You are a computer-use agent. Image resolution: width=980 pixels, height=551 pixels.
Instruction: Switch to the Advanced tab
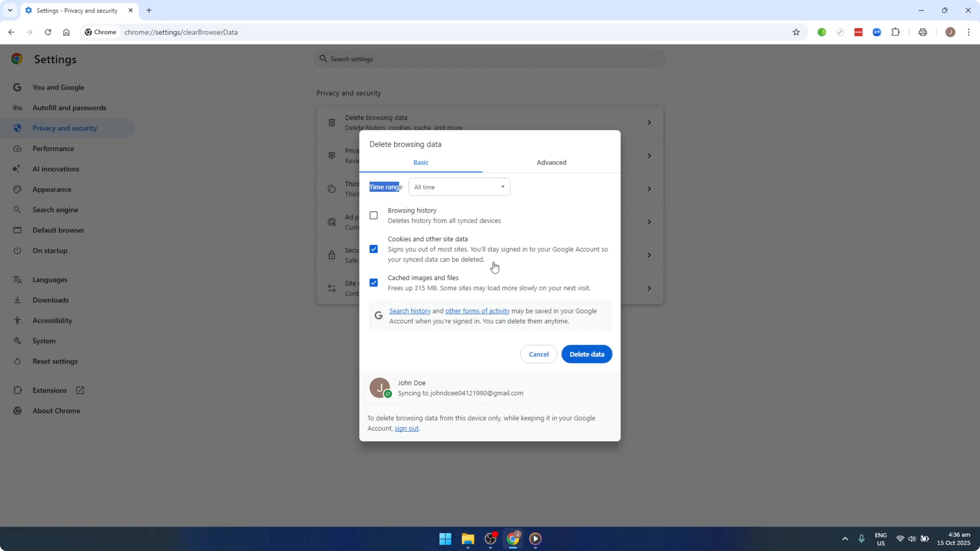coord(551,162)
